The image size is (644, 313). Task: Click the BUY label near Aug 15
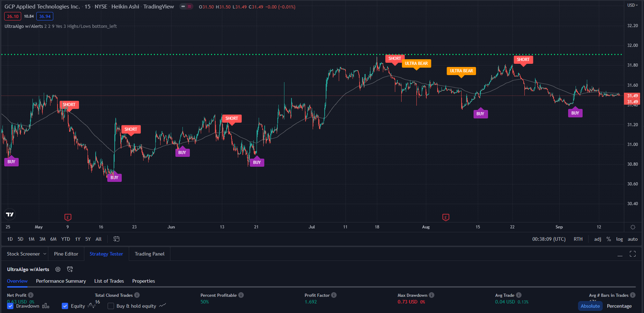click(480, 113)
